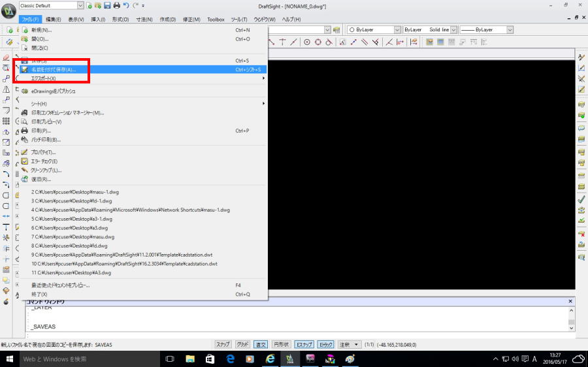
Task: Open the 注釈 annotation dropdown in status bar
Action: point(349,344)
